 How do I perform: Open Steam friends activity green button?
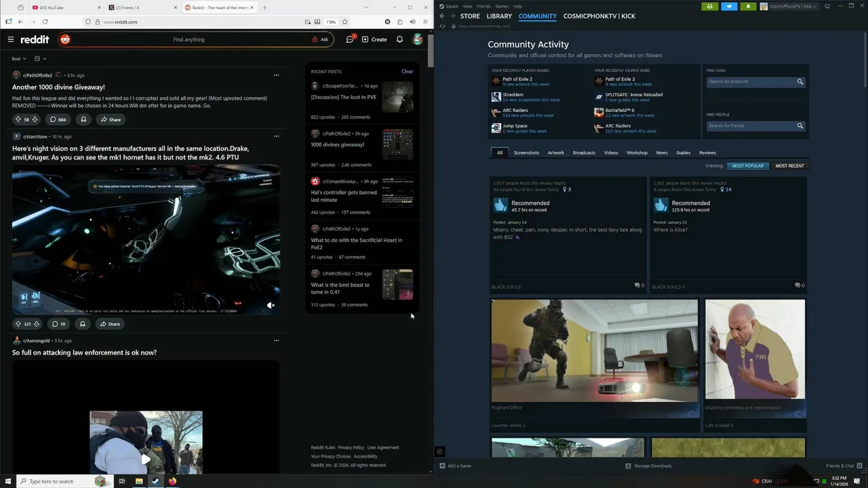tap(710, 6)
